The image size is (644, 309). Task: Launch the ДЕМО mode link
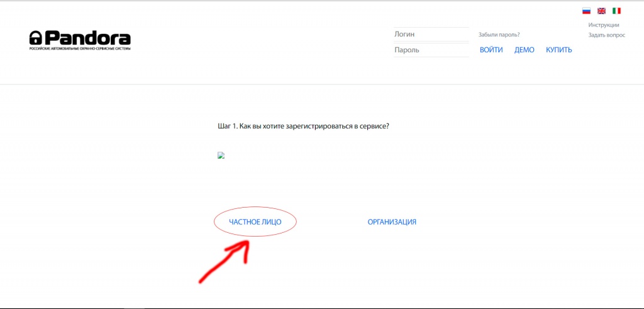524,50
